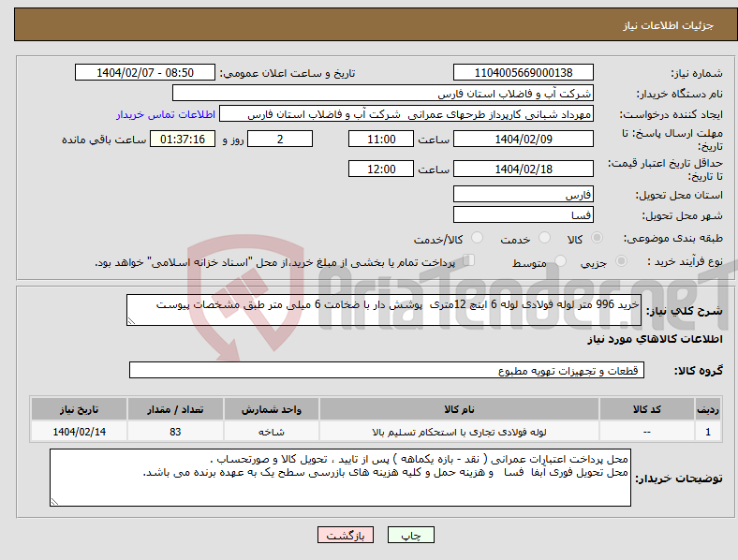This screenshot has width=738, height=560.
Task: Click the ردیف column header
Action: click(x=708, y=409)
